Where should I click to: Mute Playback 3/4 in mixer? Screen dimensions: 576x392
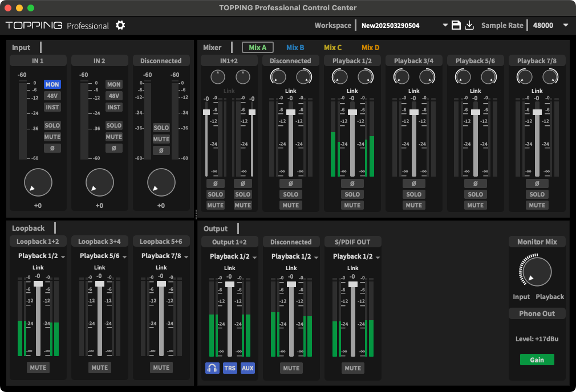pyautogui.click(x=414, y=205)
